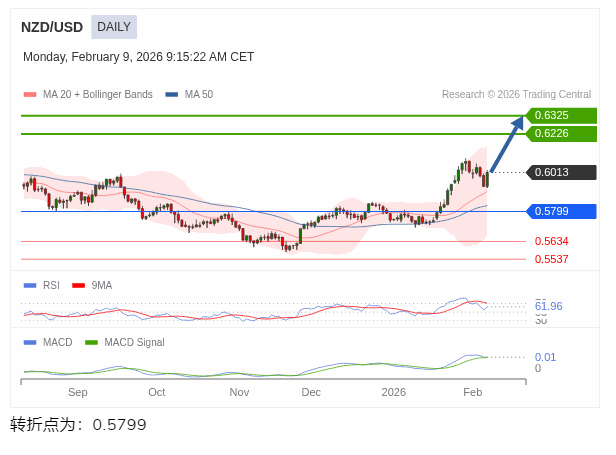Click the MA 20 + Bollinger Bands red swatch

30,95
